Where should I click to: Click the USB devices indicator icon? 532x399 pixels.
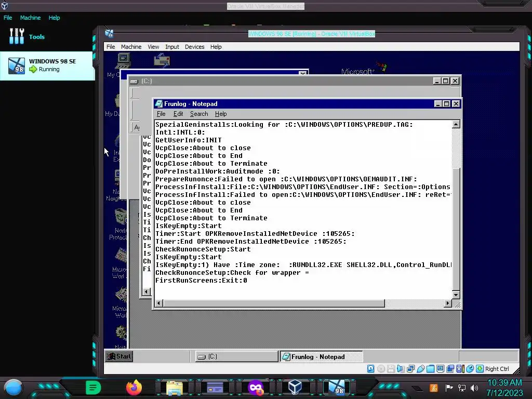pyautogui.click(x=420, y=369)
